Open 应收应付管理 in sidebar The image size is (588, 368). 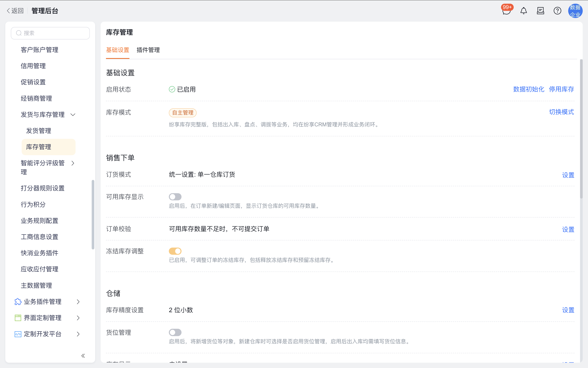(x=39, y=269)
